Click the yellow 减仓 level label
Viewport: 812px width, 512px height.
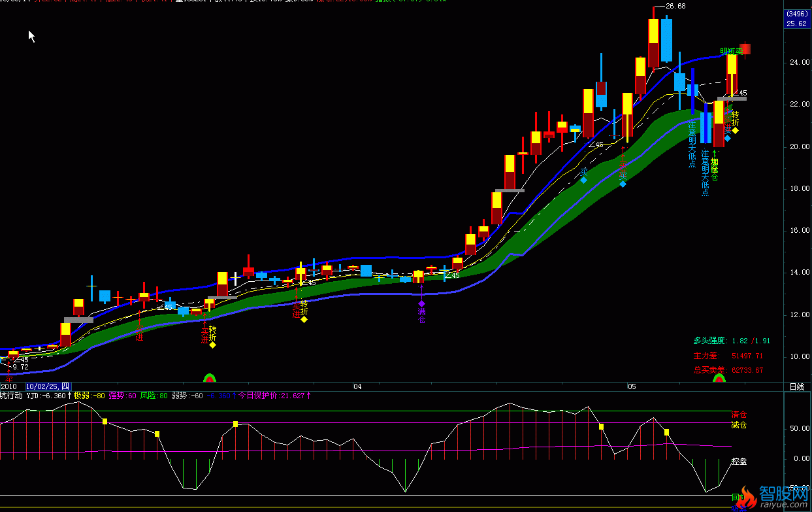739,425
